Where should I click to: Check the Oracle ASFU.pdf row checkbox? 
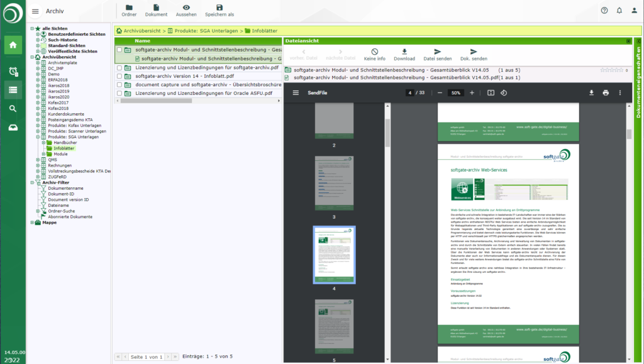(x=119, y=94)
